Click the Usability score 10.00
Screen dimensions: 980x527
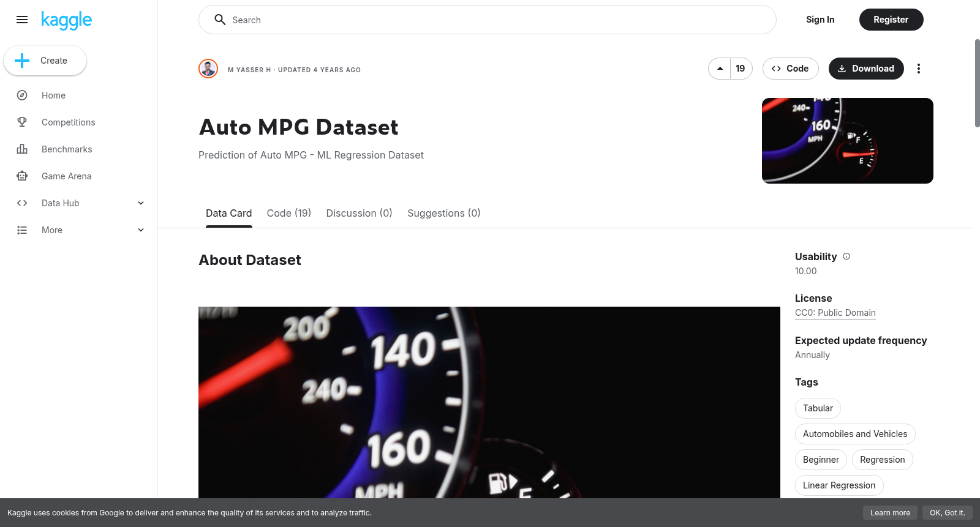[806, 271]
